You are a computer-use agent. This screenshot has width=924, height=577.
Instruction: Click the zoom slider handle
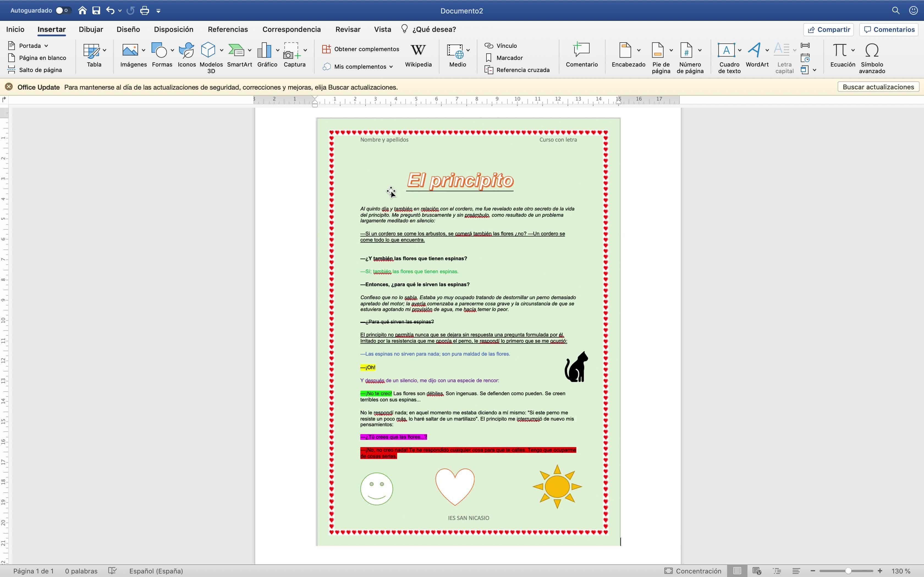coord(848,571)
